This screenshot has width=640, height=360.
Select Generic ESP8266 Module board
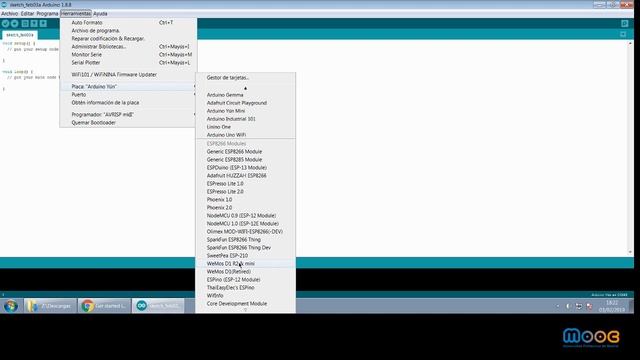[x=245, y=151]
